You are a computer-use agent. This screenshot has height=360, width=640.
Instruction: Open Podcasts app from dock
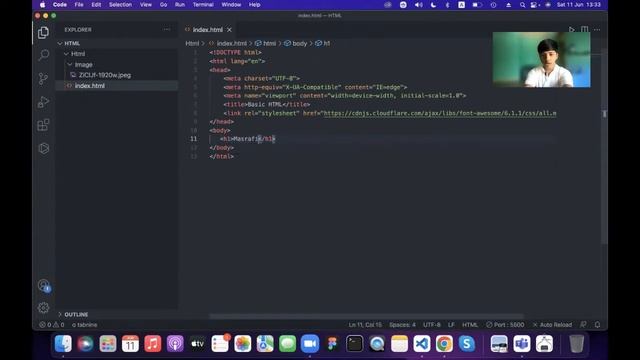point(175,344)
